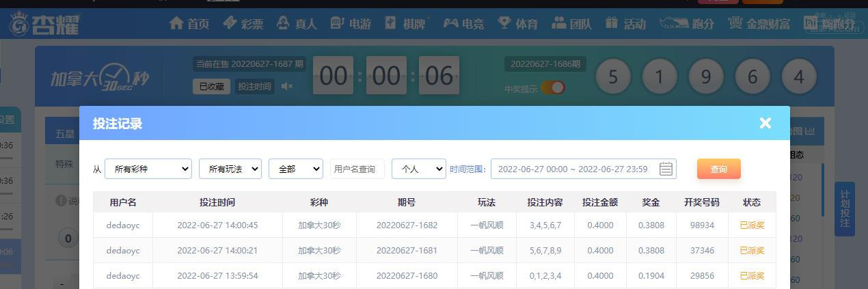Click dedaoyc username in row 1682
868x289 pixels.
pyautogui.click(x=123, y=225)
